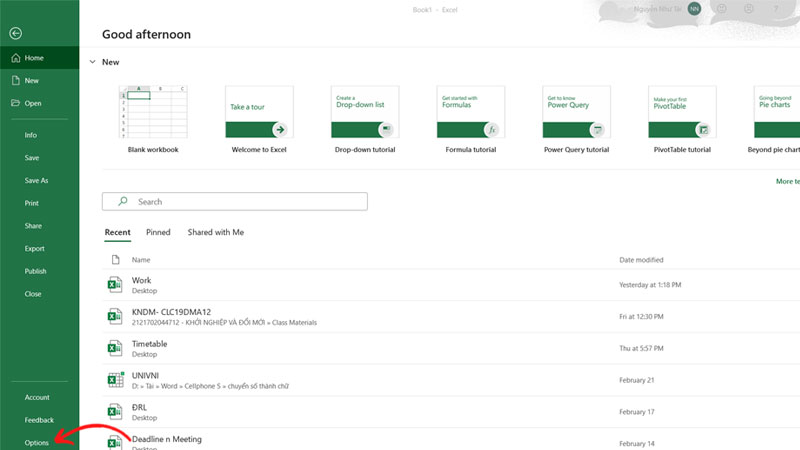Click the back arrow icon
The width and height of the screenshot is (800, 450).
15,33
